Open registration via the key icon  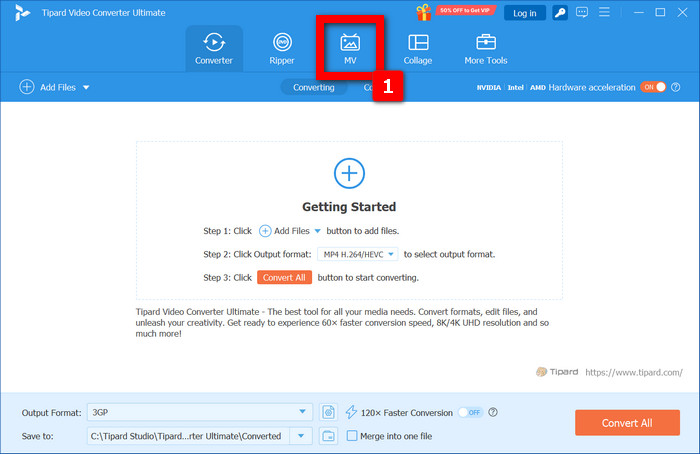[560, 13]
